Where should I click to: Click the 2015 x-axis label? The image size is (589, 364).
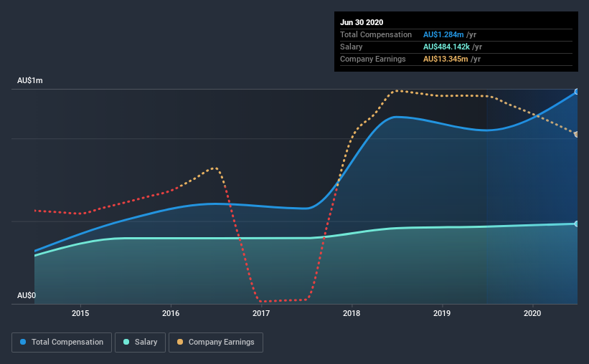point(80,313)
